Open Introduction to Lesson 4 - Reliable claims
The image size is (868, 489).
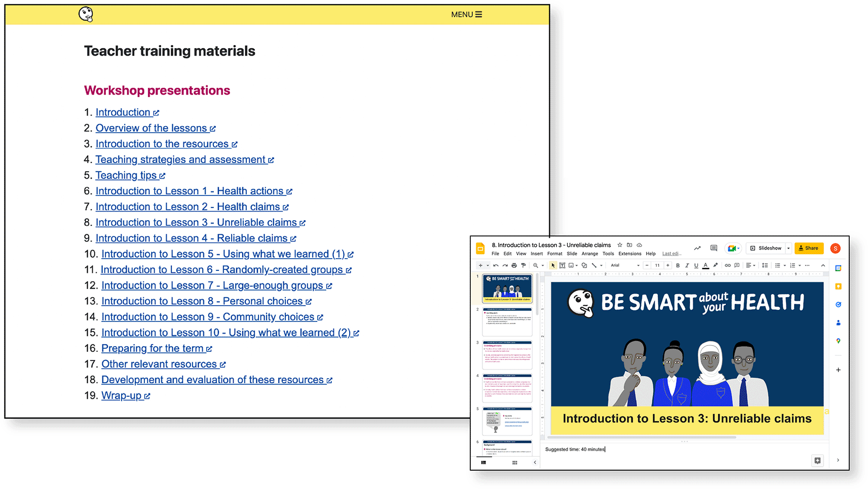click(x=196, y=238)
